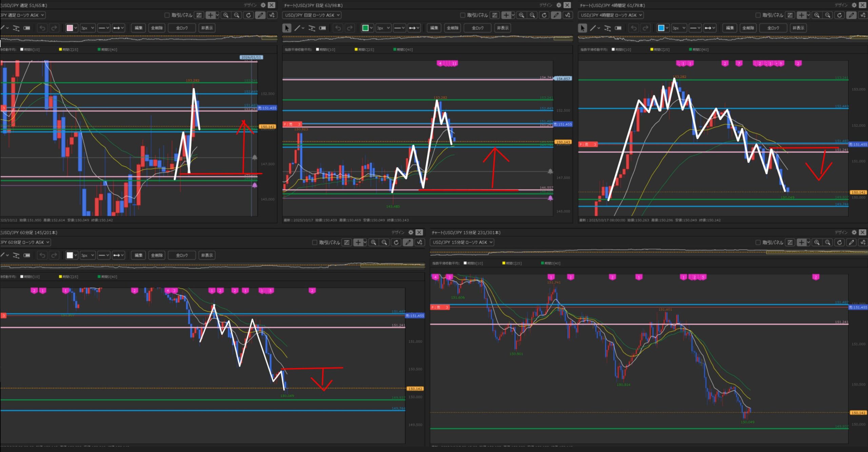Screen dimensions: 868x452
Task: Open settings gear of the daily chart
Action: pyautogui.click(x=559, y=5)
